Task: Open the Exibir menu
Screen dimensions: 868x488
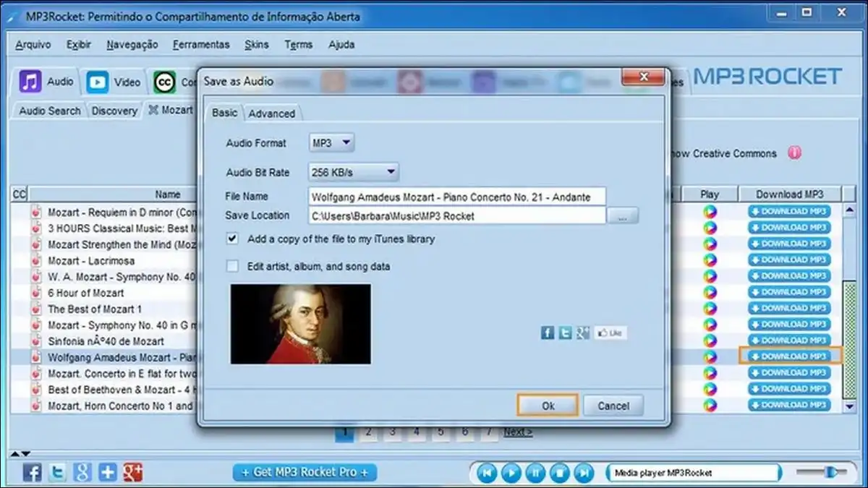Action: tap(79, 44)
